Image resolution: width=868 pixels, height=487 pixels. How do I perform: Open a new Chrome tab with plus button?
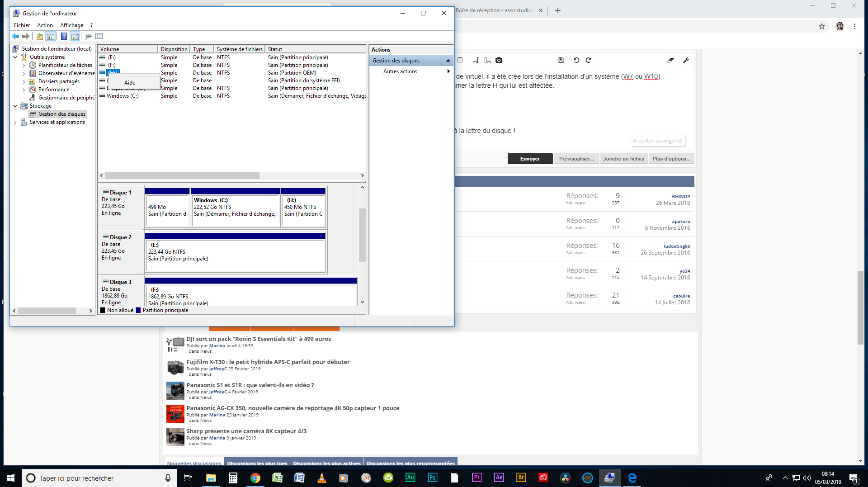(x=558, y=10)
